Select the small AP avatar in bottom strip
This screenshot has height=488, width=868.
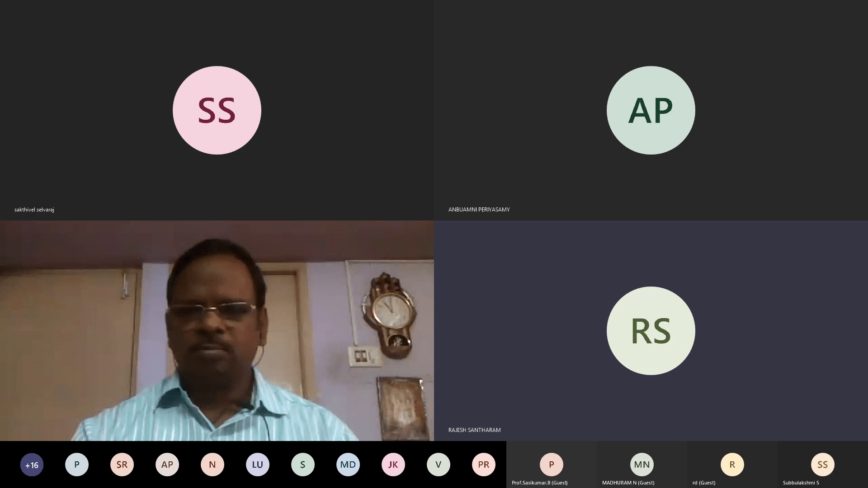click(x=167, y=465)
